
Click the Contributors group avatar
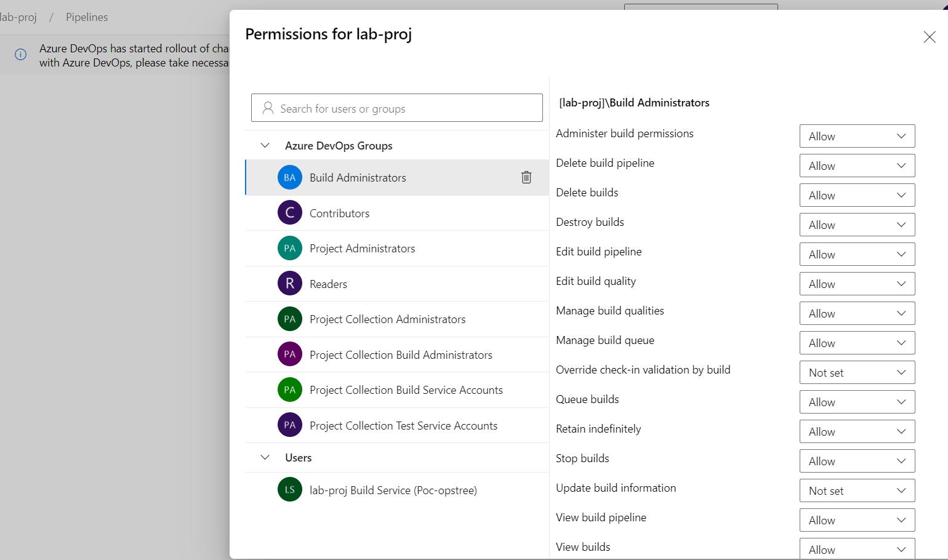pos(290,213)
